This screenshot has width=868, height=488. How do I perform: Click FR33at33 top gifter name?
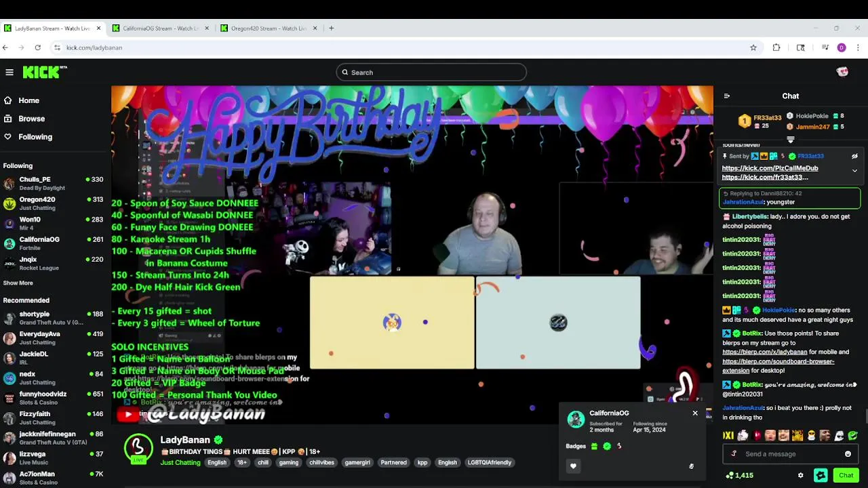(768, 118)
